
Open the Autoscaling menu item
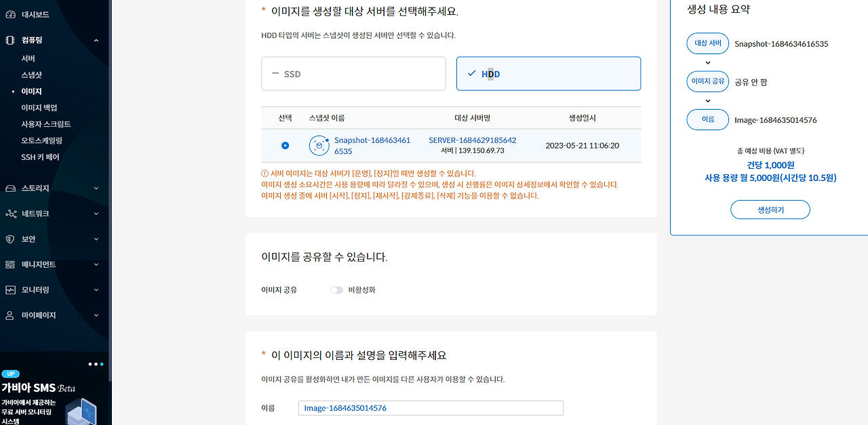tap(41, 140)
